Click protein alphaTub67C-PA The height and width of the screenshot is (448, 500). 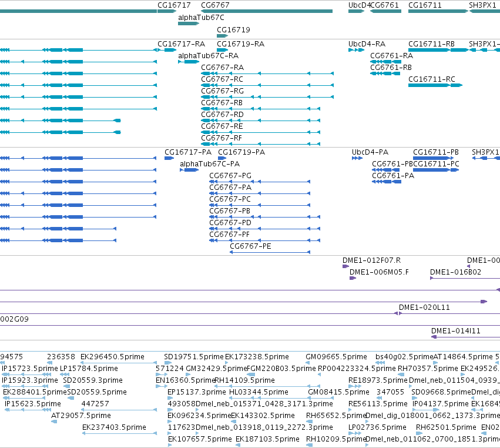[189, 170]
